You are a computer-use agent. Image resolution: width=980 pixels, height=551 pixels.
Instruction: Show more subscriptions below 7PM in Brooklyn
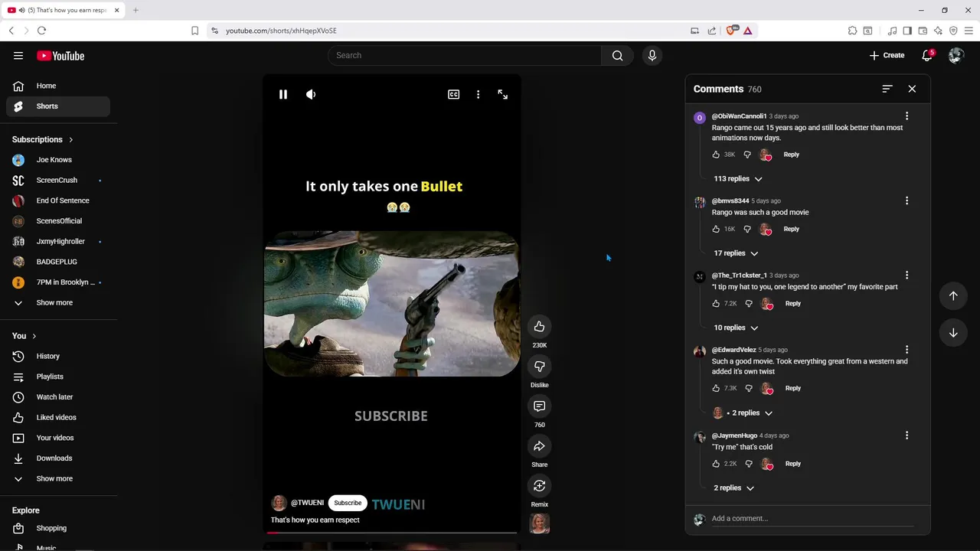58,303
